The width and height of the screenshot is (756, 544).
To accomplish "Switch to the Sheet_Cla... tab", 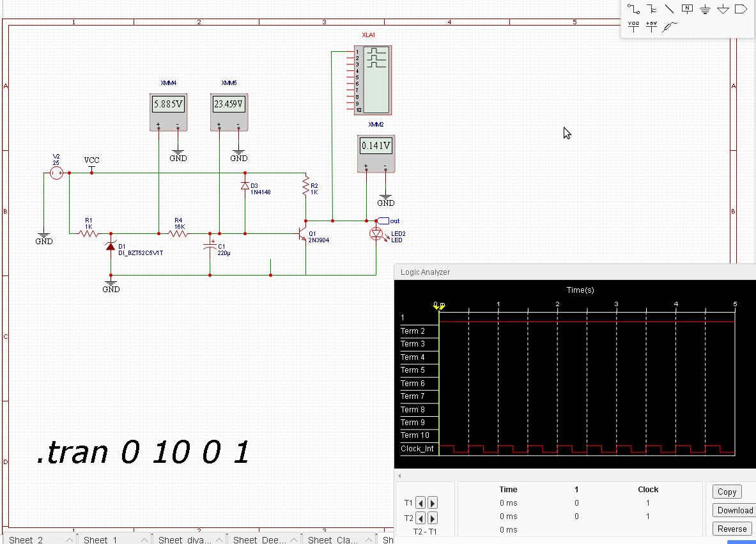I will coord(333,540).
